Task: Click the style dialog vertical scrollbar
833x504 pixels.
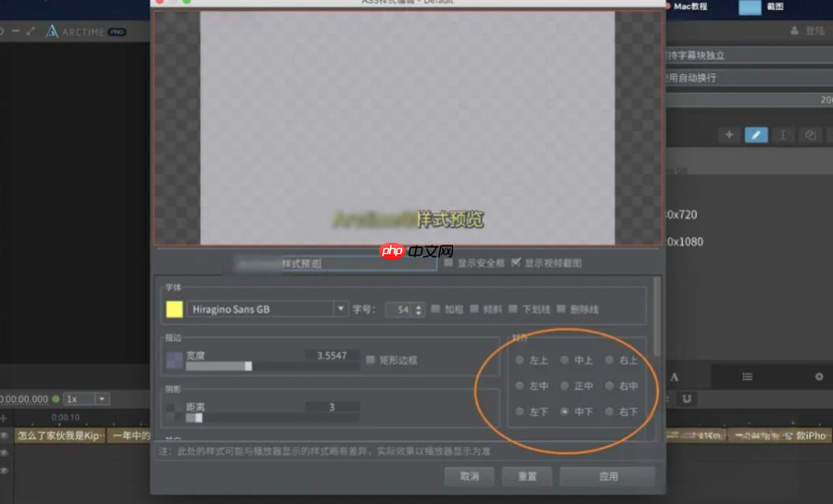Action: pos(657,316)
